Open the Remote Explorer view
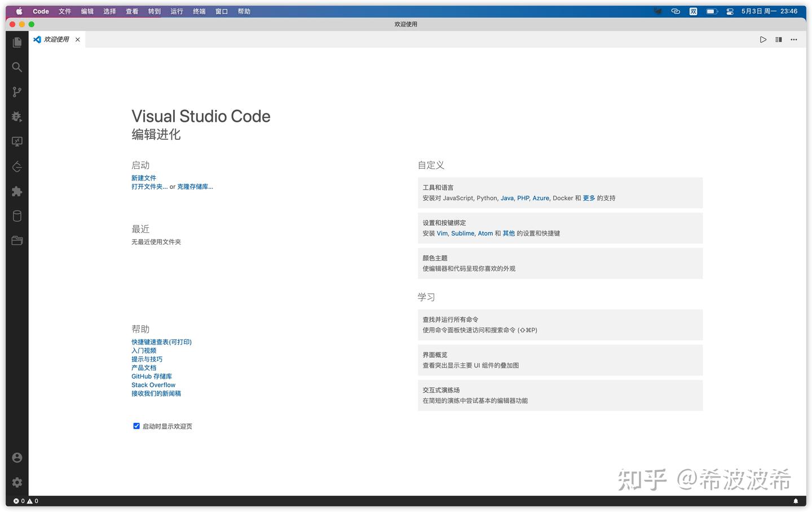 16,142
